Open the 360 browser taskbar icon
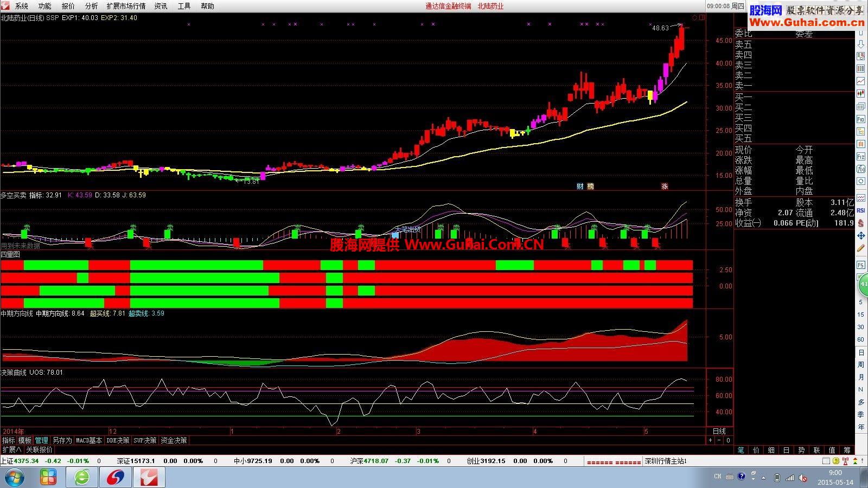 point(82,478)
